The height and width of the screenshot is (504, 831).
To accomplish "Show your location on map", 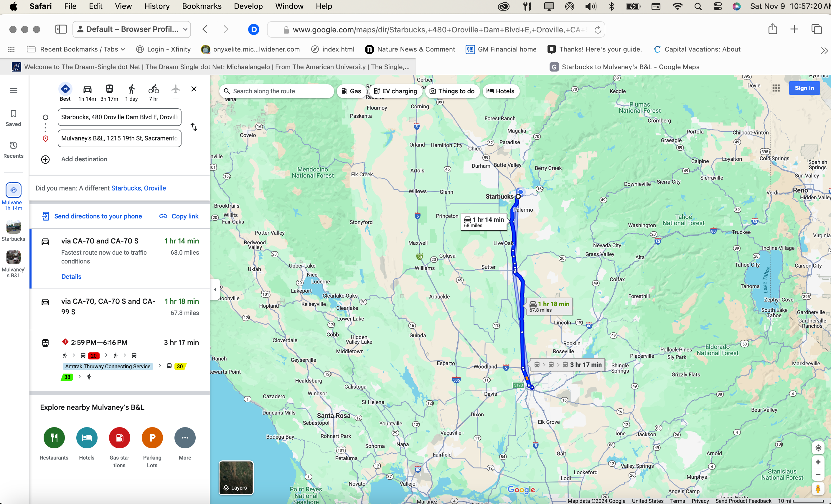I will pyautogui.click(x=818, y=448).
